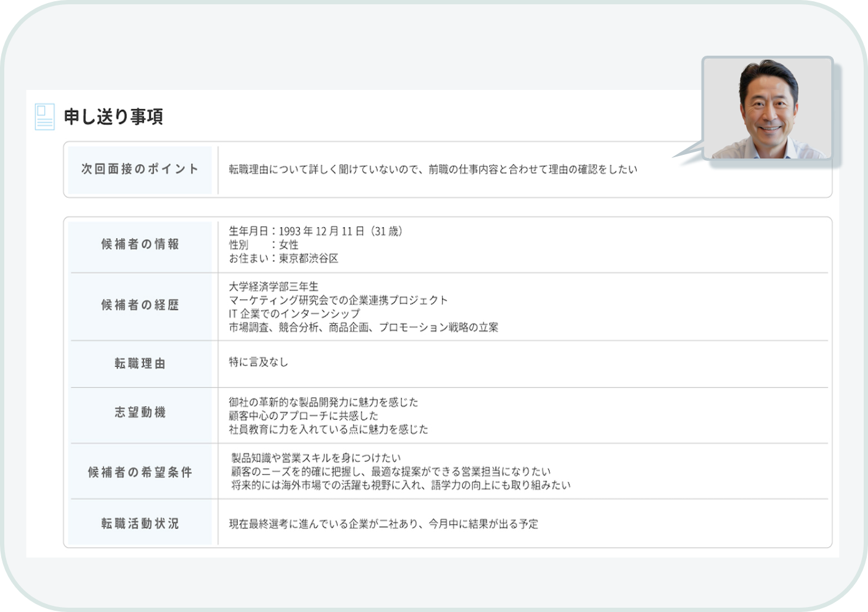Click the interview point text about 転職理由
Screen dimensions: 868x612
(433, 170)
